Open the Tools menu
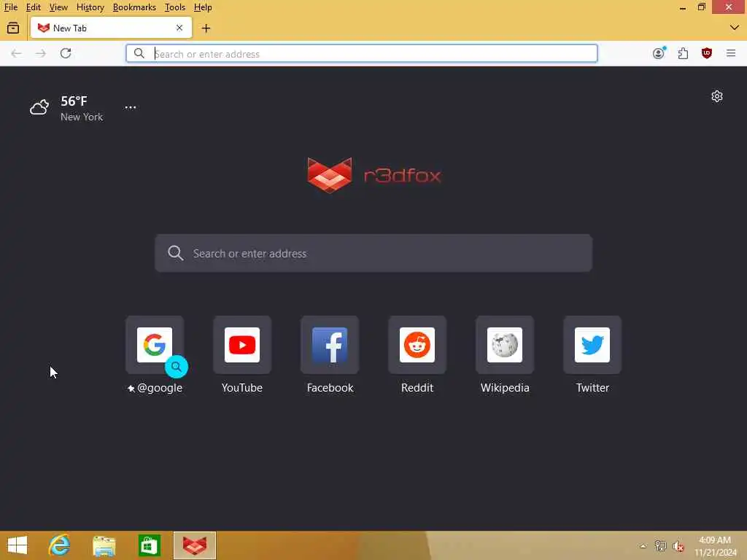This screenshot has height=560, width=747. tap(175, 7)
